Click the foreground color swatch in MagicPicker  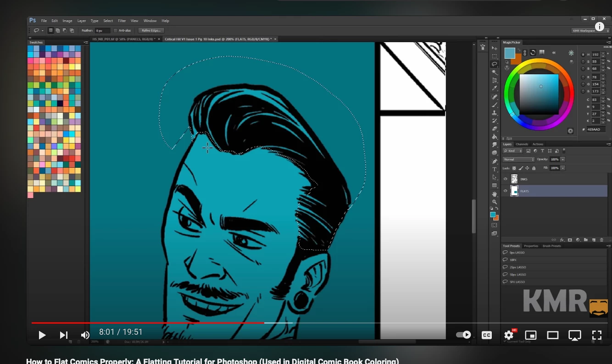[x=510, y=53]
